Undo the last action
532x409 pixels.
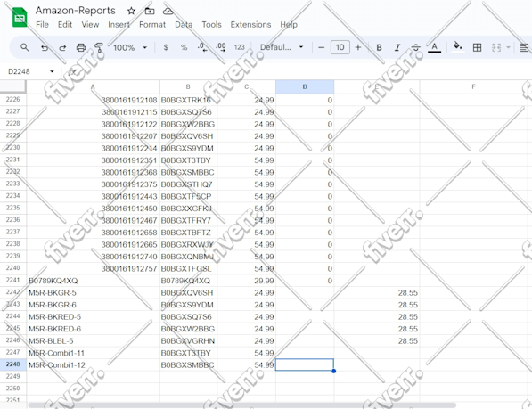click(45, 47)
